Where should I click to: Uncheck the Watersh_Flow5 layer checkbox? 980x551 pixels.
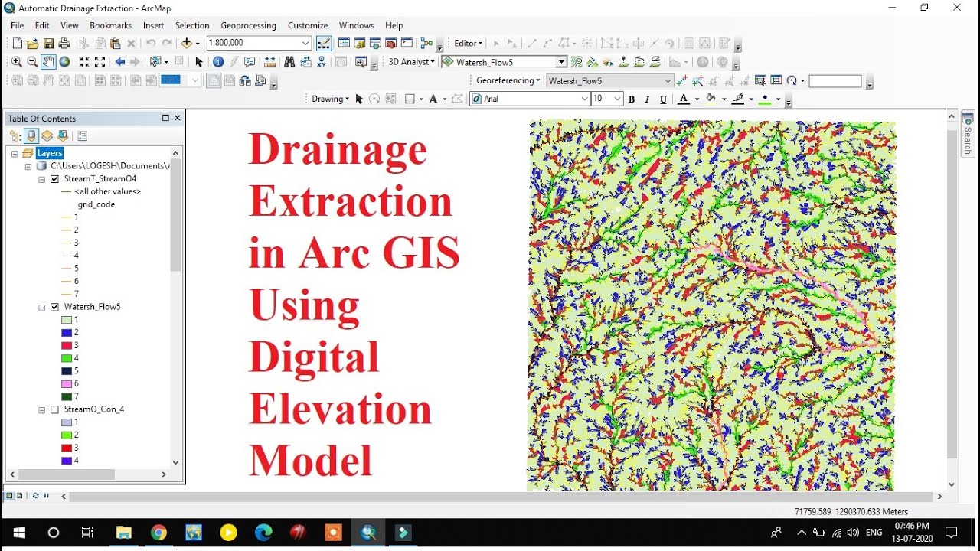[x=54, y=307]
